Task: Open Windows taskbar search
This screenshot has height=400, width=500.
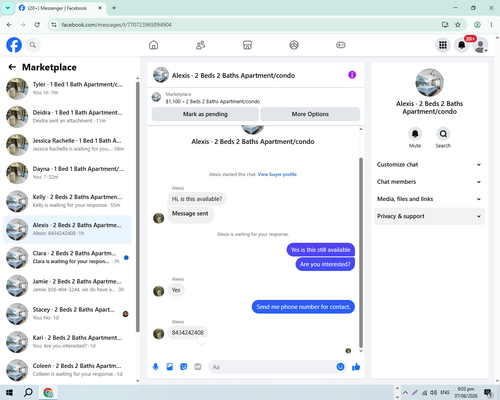Action: point(28,392)
